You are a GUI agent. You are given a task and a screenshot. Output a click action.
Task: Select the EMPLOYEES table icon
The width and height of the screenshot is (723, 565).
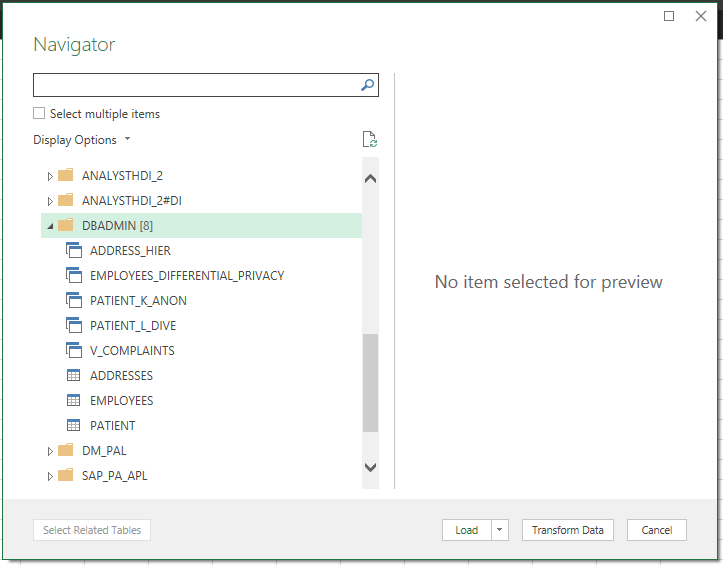click(74, 400)
